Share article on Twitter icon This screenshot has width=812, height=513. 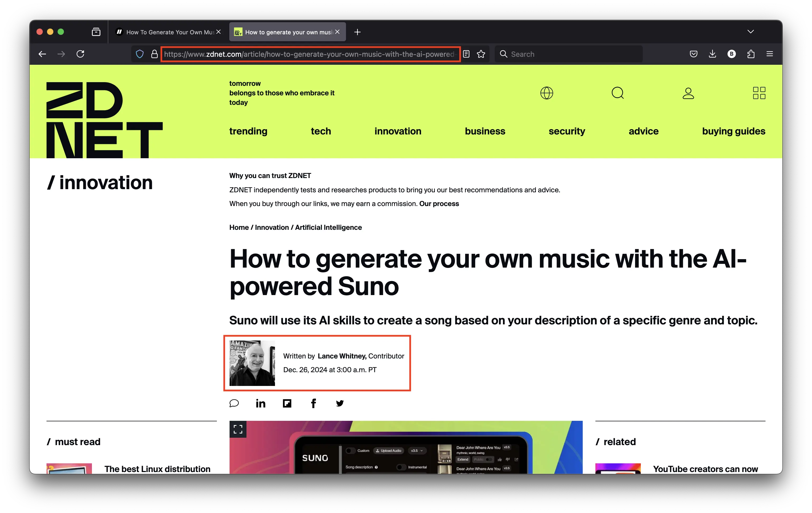tap(340, 403)
